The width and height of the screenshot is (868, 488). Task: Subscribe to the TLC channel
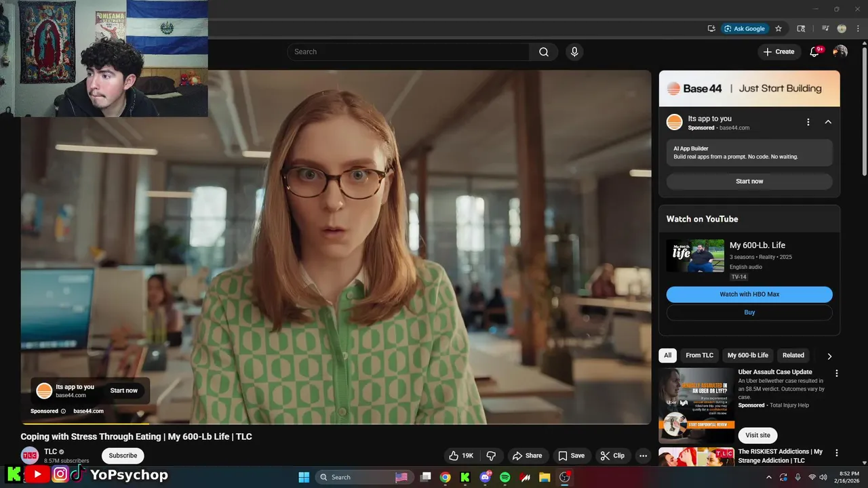(x=123, y=455)
